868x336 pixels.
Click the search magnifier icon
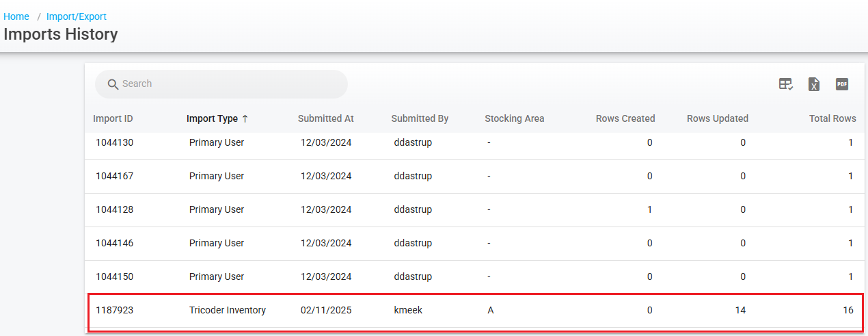pyautogui.click(x=113, y=84)
